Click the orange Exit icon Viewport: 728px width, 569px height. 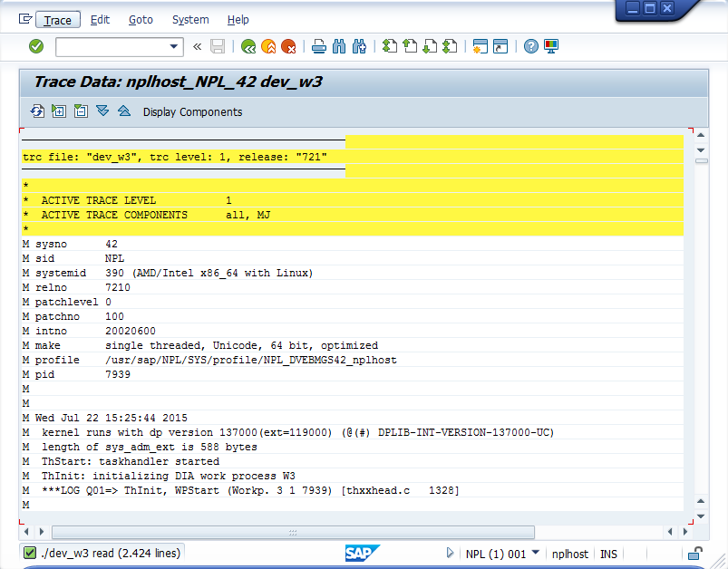(x=268, y=46)
